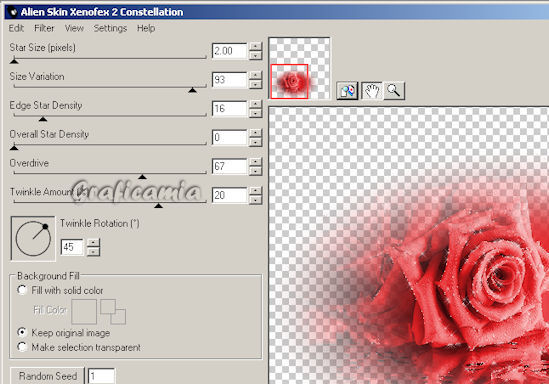
Task: Decrease Overall Star Density with down arrow
Action: [256, 142]
